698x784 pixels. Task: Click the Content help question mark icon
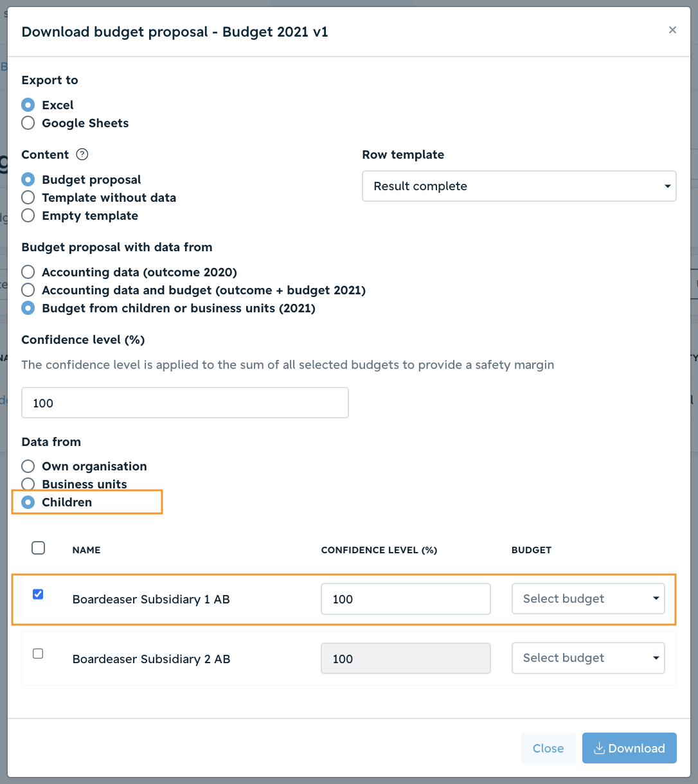click(x=82, y=154)
